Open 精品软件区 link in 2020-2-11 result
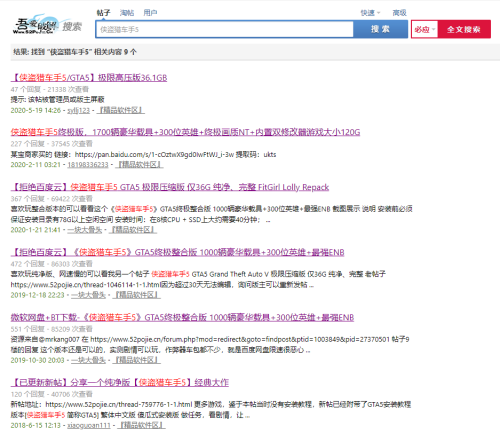The height and width of the screenshot is (441, 500). (139, 165)
